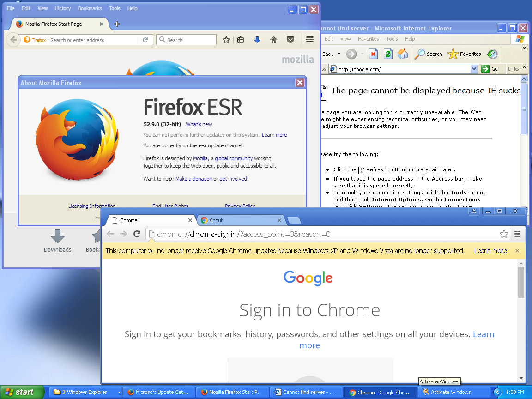Viewport: 532px width, 399px height.
Task: Click Downloads icon on Firefox start page
Action: coord(57,241)
